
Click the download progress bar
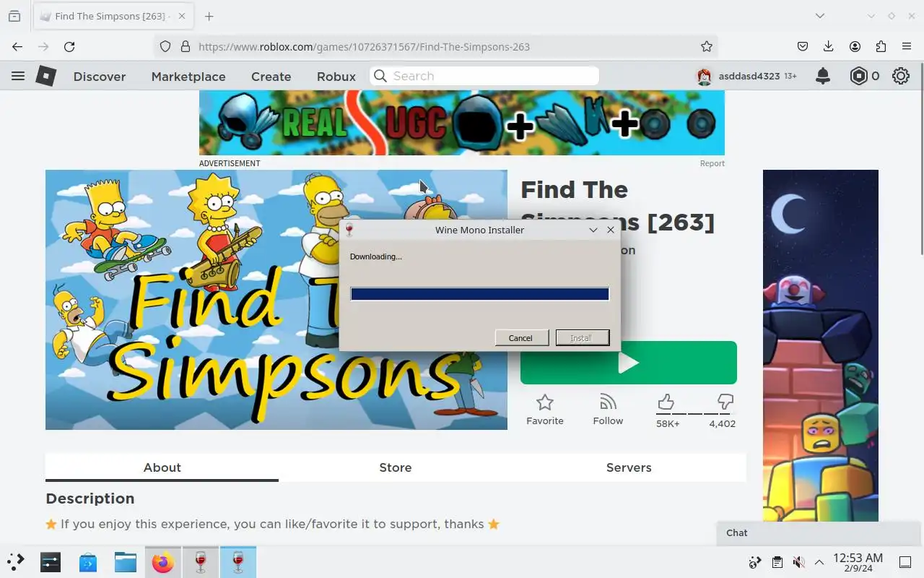point(479,293)
